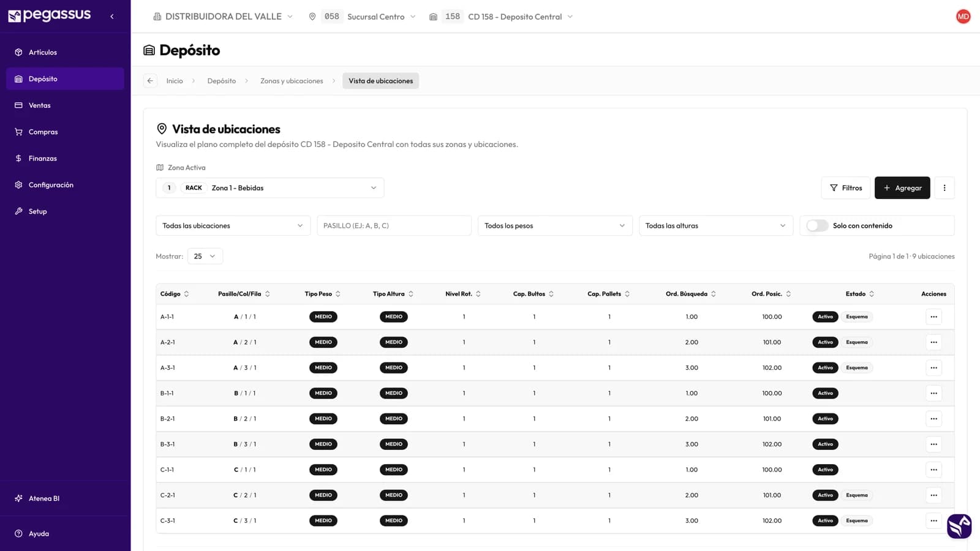Click the Esquema badge in row C-3-1
Viewport: 980px width, 551px height.
point(857,521)
